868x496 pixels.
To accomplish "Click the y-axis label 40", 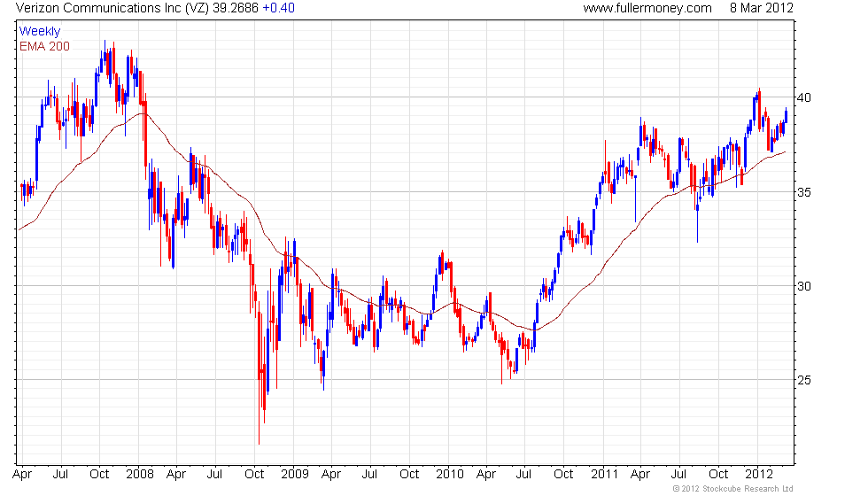I will point(804,98).
